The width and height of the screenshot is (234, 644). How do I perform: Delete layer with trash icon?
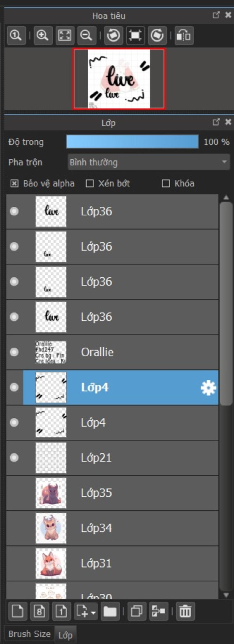[x=185, y=611]
